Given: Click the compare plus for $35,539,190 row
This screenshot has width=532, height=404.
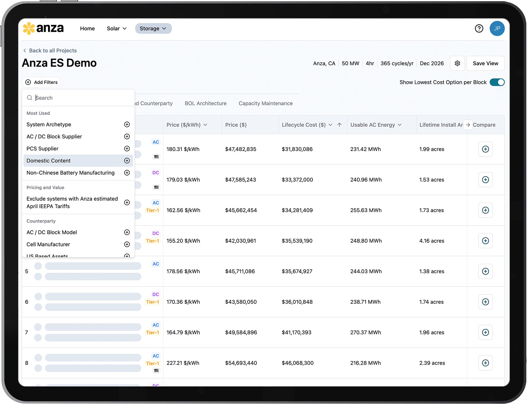Looking at the screenshot, I should [x=485, y=241].
